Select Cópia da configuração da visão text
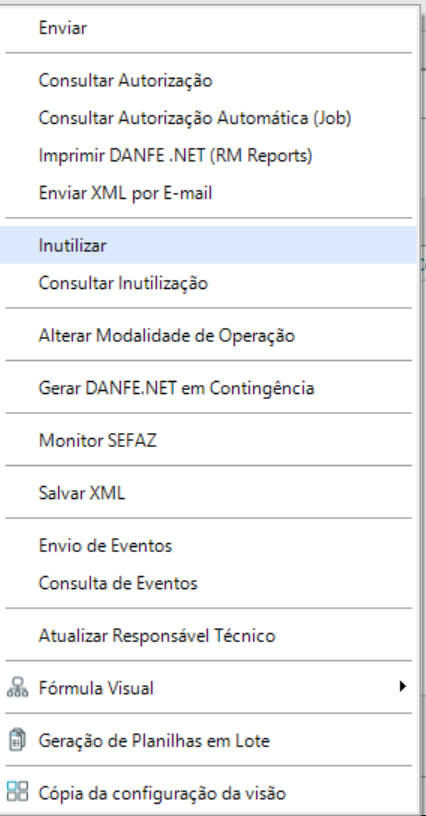Image resolution: width=426 pixels, height=816 pixels. click(x=162, y=794)
